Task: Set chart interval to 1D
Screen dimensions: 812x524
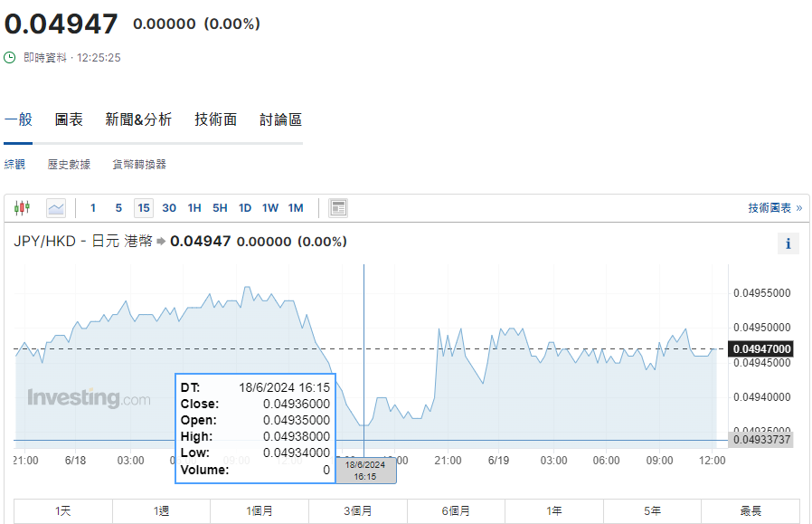Action: coord(245,208)
